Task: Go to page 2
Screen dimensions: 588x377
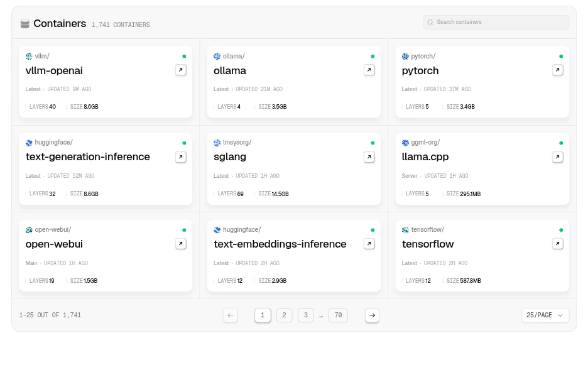Action: (x=284, y=315)
